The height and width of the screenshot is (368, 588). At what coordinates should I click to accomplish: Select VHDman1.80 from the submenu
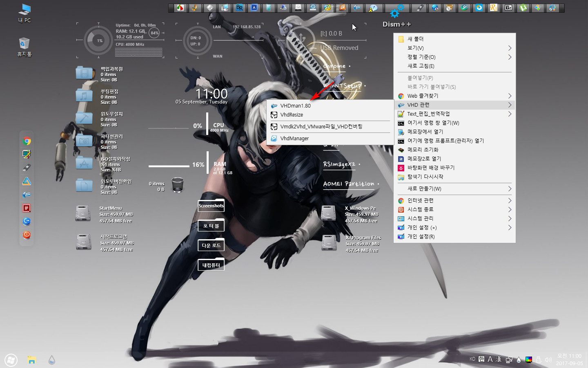click(x=330, y=105)
